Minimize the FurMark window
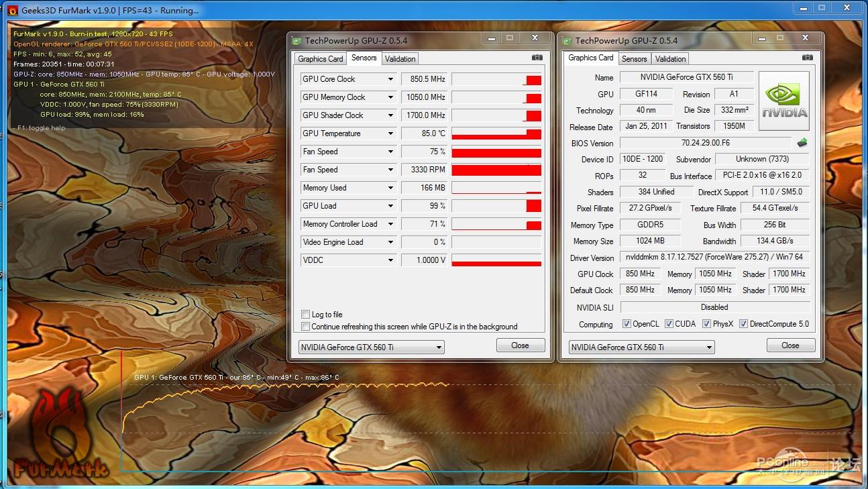Image resolution: width=868 pixels, height=489 pixels. (804, 8)
